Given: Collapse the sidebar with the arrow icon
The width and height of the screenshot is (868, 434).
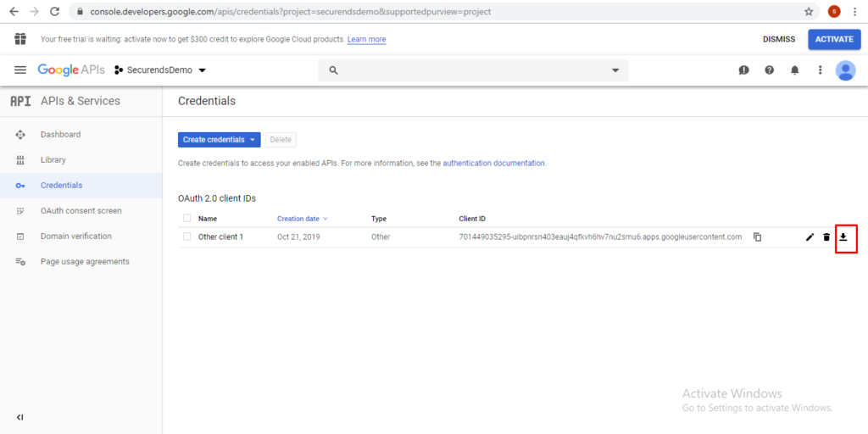Looking at the screenshot, I should tap(20, 417).
